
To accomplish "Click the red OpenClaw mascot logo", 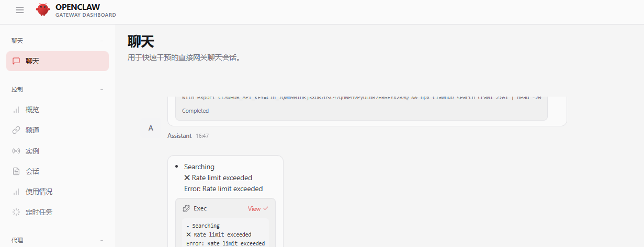I will point(43,10).
